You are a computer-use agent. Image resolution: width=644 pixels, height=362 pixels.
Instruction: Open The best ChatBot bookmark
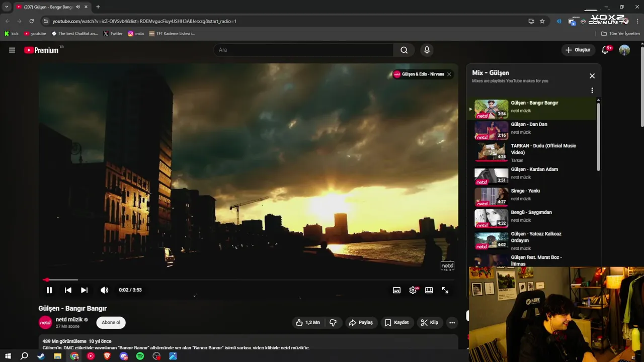(x=75, y=34)
